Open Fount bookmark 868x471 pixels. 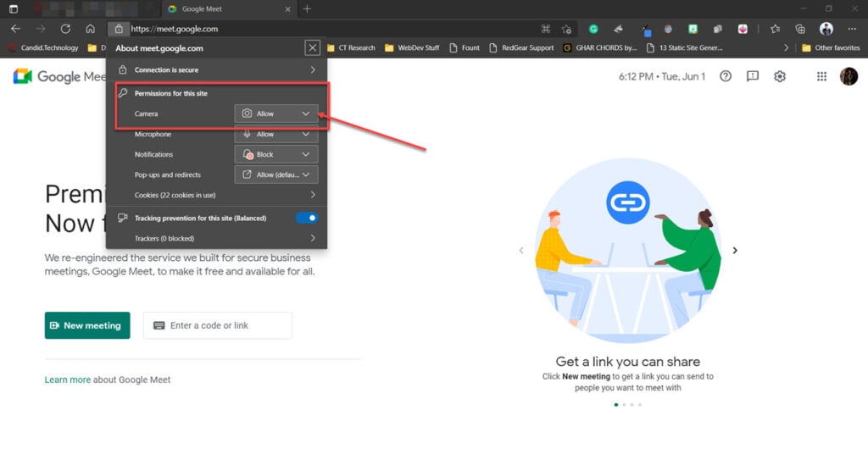tap(465, 47)
